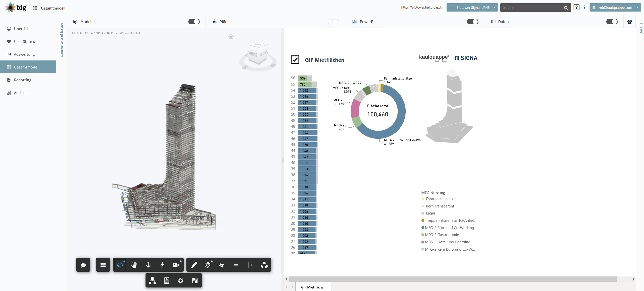Click the search magnifier icon
Viewport: 644px width, 291px height.
(566, 8)
